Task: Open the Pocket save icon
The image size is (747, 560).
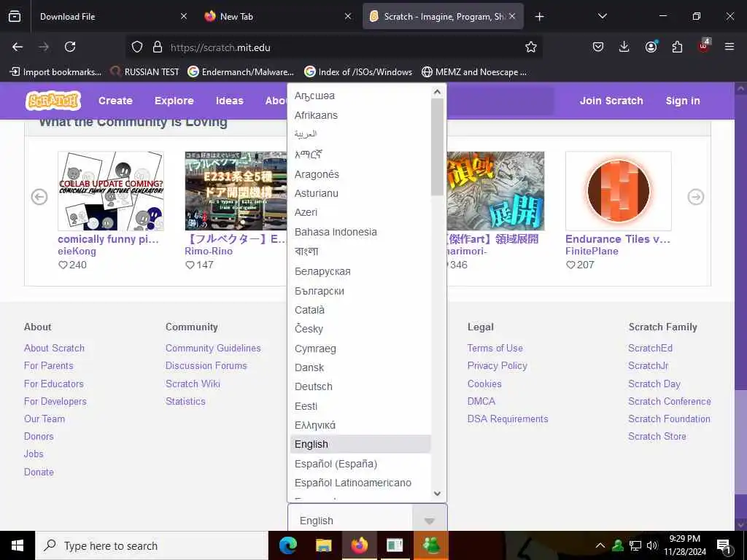Action: pyautogui.click(x=598, y=47)
